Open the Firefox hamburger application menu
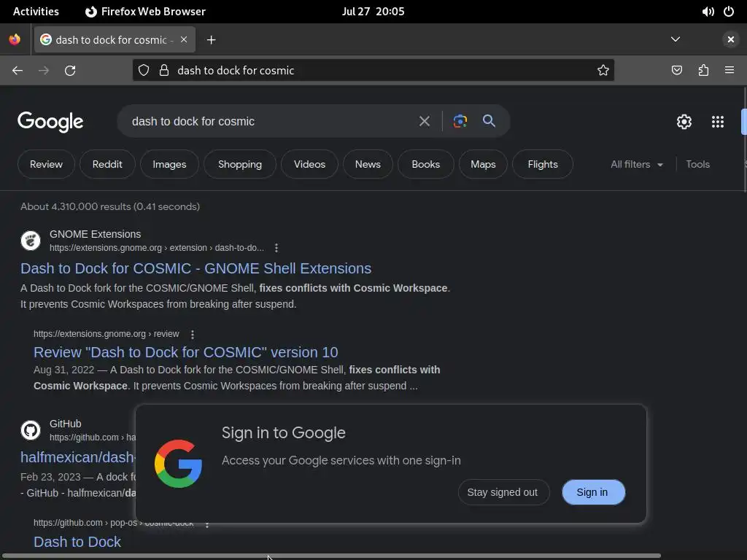747x560 pixels. pos(729,71)
